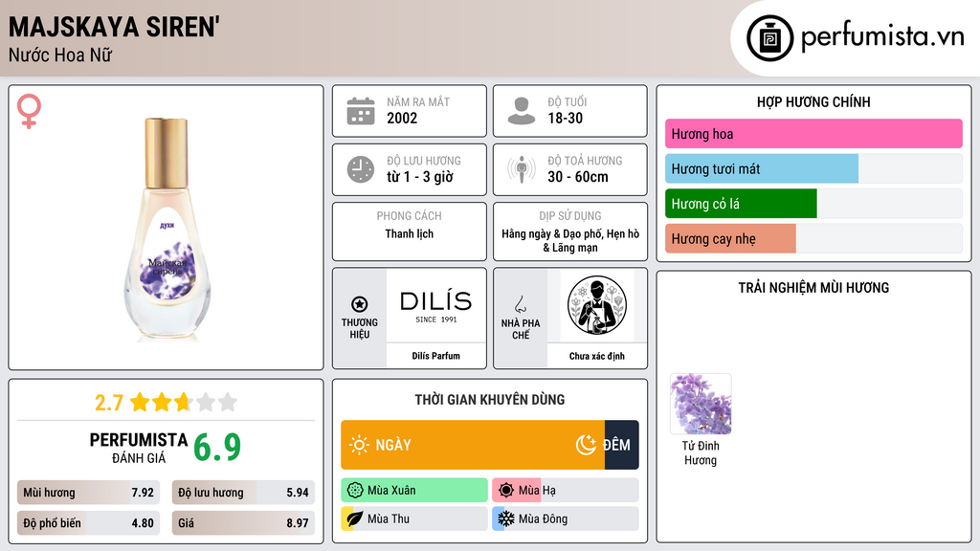Click the HỢP HƯƠNG CHÍNH section heading
980x551 pixels.
[813, 101]
